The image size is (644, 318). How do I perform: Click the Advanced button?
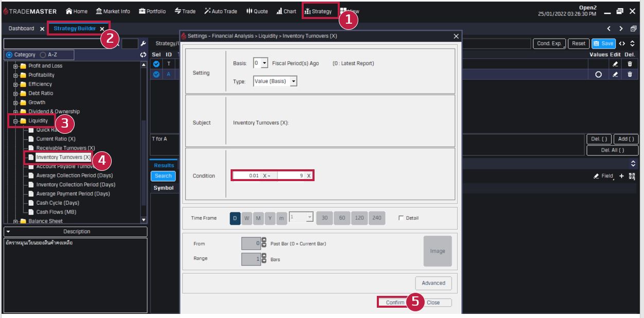click(x=433, y=283)
